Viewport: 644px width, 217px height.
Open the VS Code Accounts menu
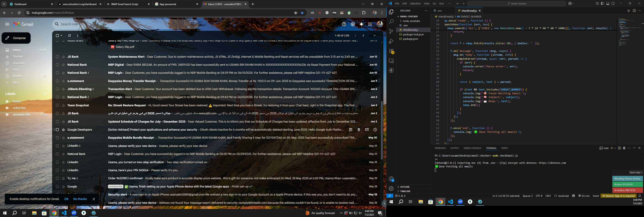click(391, 179)
